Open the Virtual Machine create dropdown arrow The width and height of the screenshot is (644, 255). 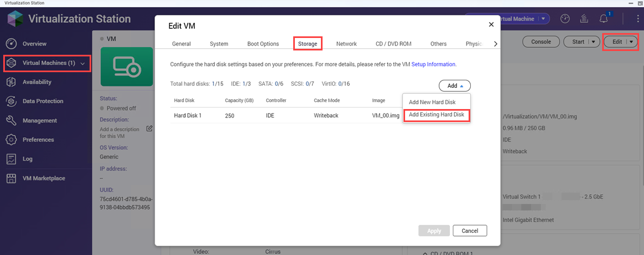[x=544, y=19]
